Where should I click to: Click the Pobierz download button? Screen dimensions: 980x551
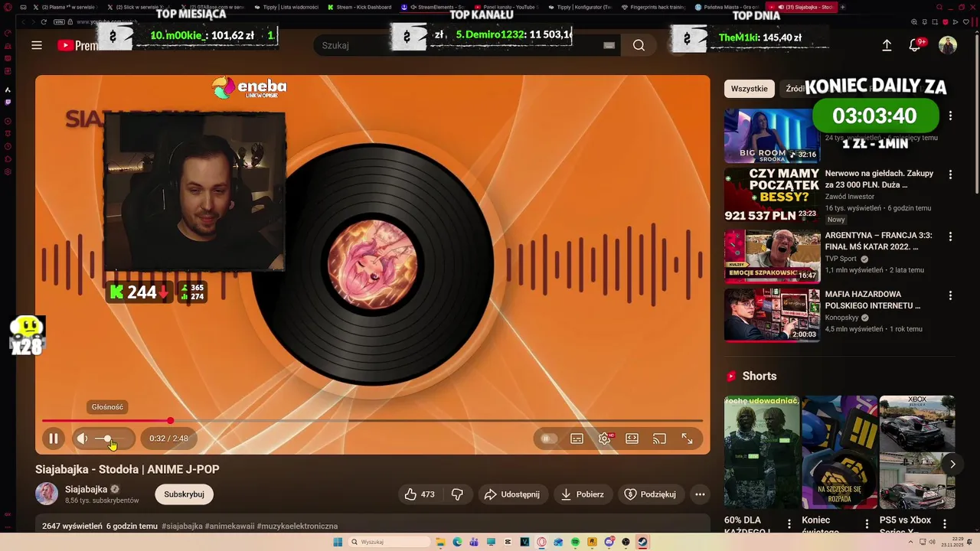[583, 494]
